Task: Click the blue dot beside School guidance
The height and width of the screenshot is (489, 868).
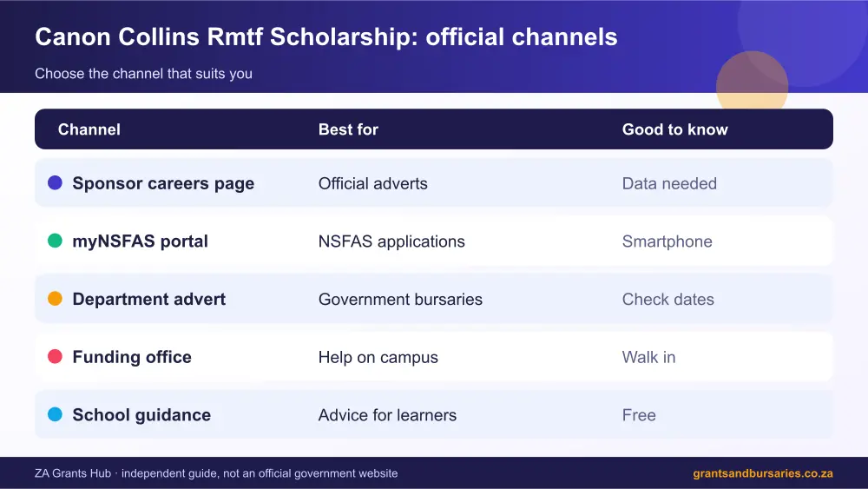Action: point(55,414)
